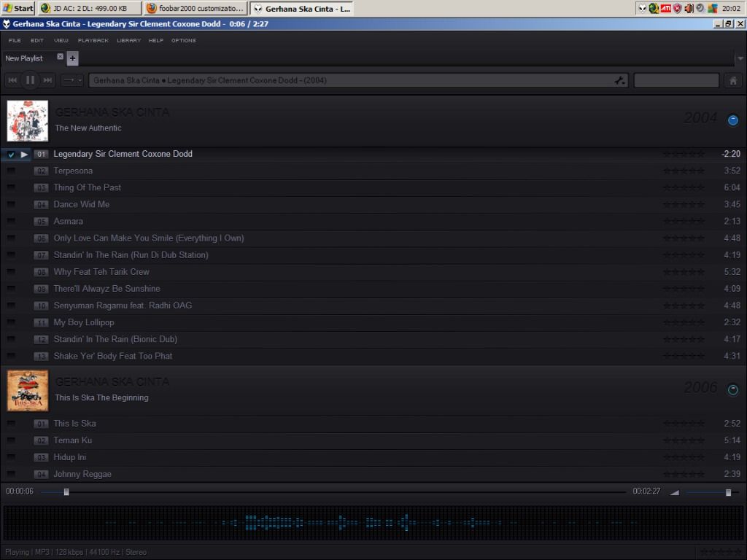This screenshot has height=560, width=747.
Task: Uncheck the checkbox for Legendary Sir Clement
Action: (11, 155)
